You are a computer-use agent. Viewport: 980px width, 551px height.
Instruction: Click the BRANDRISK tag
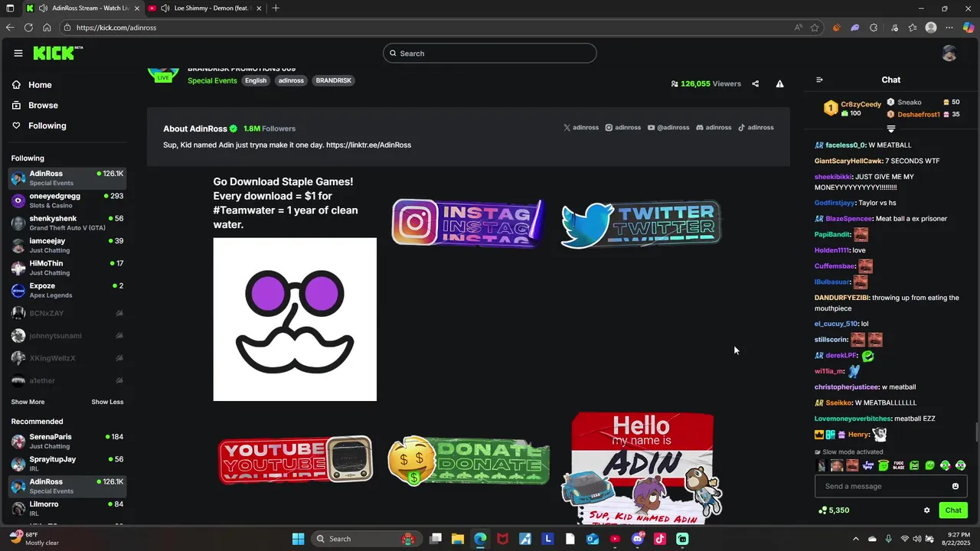pyautogui.click(x=334, y=80)
